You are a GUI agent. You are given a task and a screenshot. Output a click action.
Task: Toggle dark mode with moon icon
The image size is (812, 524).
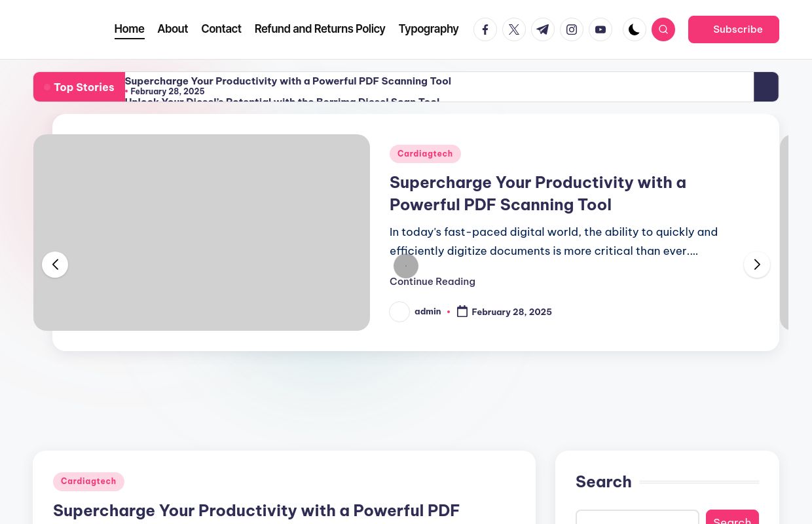(635, 29)
